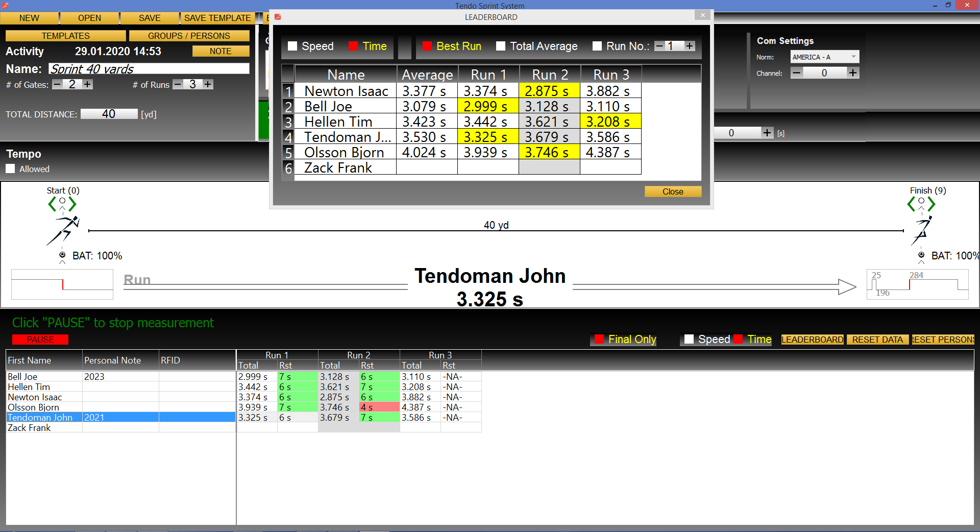The height and width of the screenshot is (532, 980).
Task: Open TEMPLATES section
Action: tap(65, 36)
